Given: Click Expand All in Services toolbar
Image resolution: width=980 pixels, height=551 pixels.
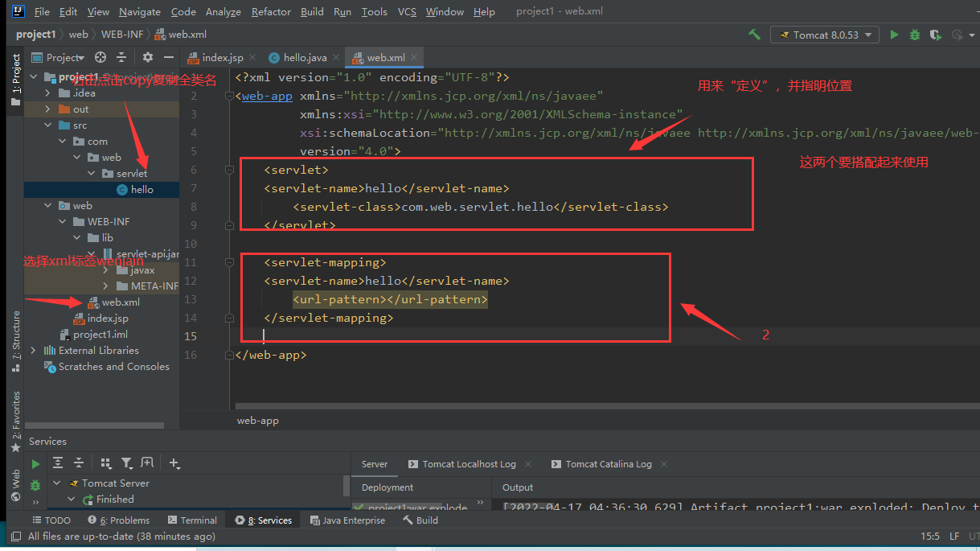Looking at the screenshot, I should click(x=58, y=463).
